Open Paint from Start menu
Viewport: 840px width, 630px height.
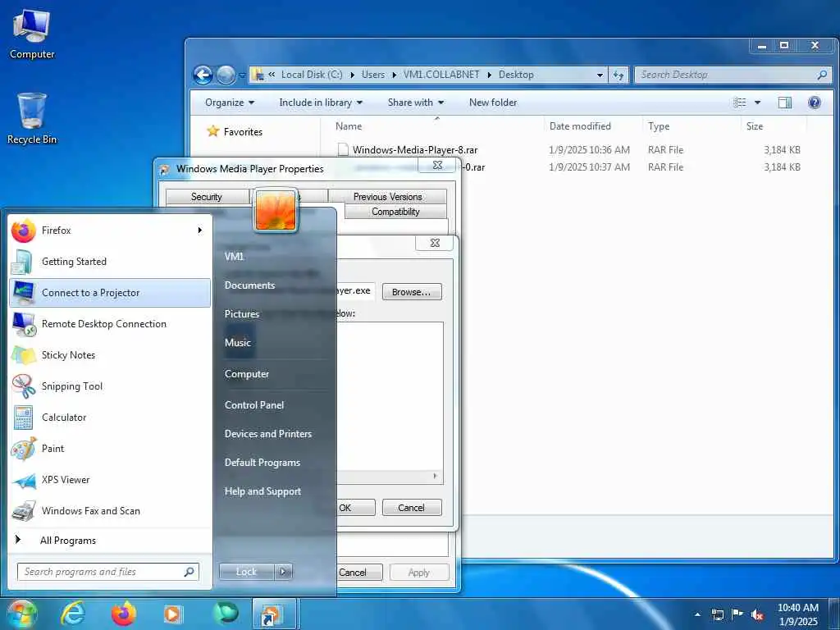click(110, 449)
